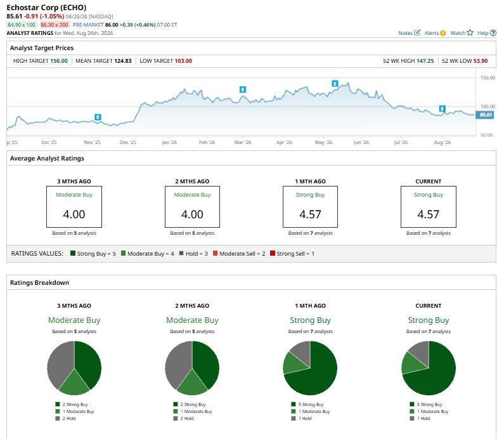Add to Watch with the star icon
Screen dimensions: 504x439
(x=470, y=32)
